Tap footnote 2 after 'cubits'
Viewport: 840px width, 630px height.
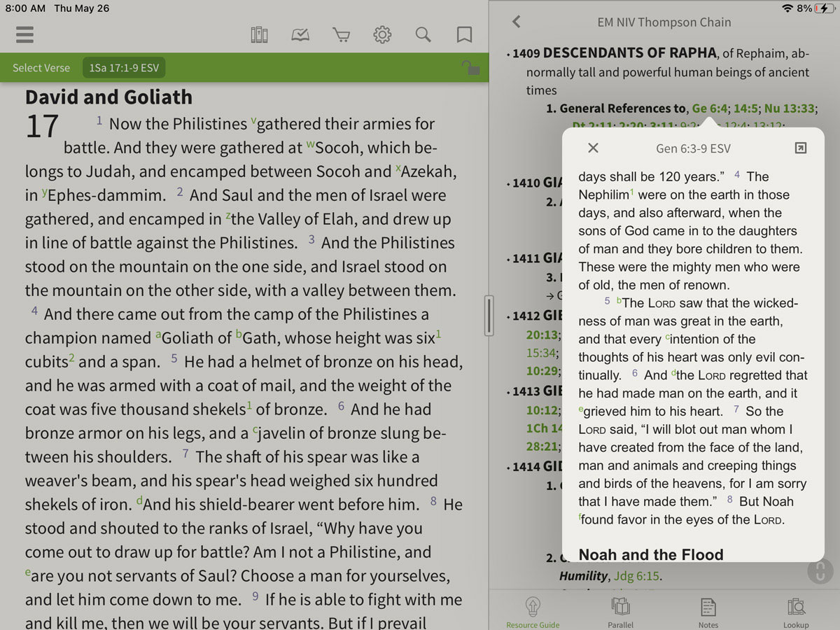pyautogui.click(x=71, y=358)
